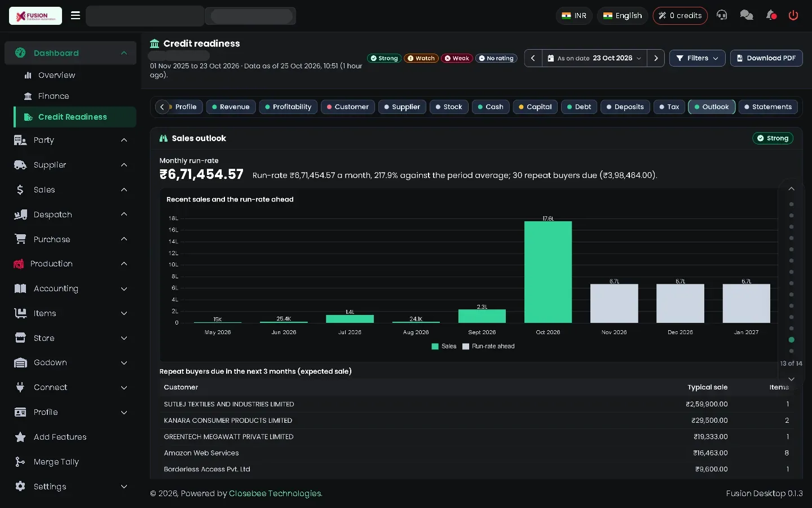Toggle the hamburger sidebar menu
Screen dimensions: 812x508
point(76,15)
